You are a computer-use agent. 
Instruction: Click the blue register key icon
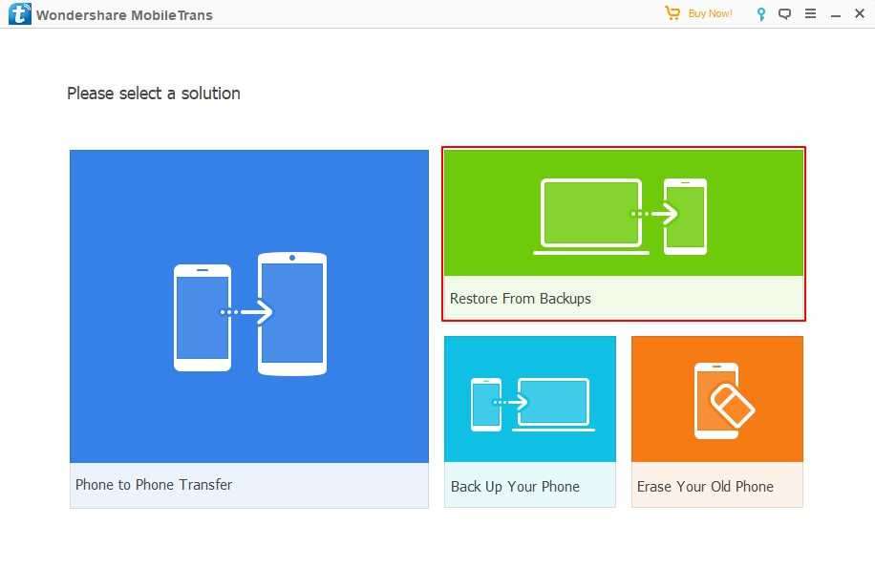(x=761, y=14)
